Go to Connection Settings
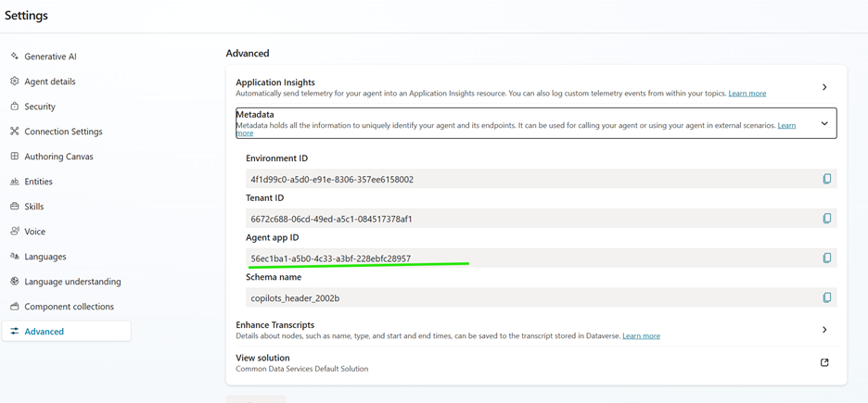Image resolution: width=868 pixels, height=403 pixels. pyautogui.click(x=63, y=132)
